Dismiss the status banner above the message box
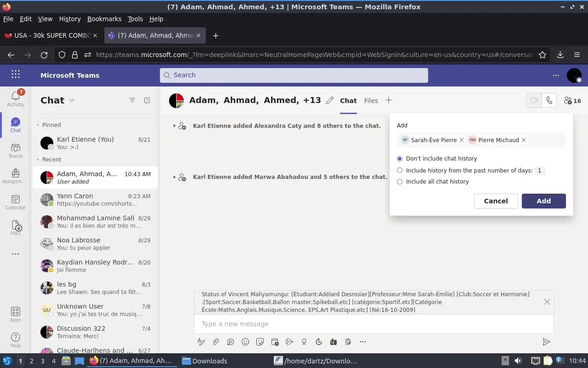588x368 pixels. click(547, 302)
